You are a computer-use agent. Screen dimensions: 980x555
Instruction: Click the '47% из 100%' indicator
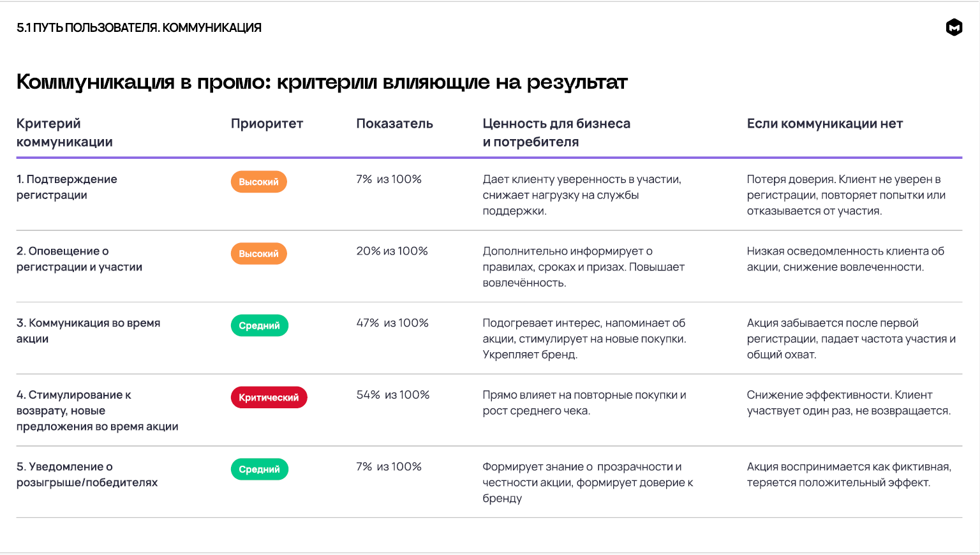(392, 323)
